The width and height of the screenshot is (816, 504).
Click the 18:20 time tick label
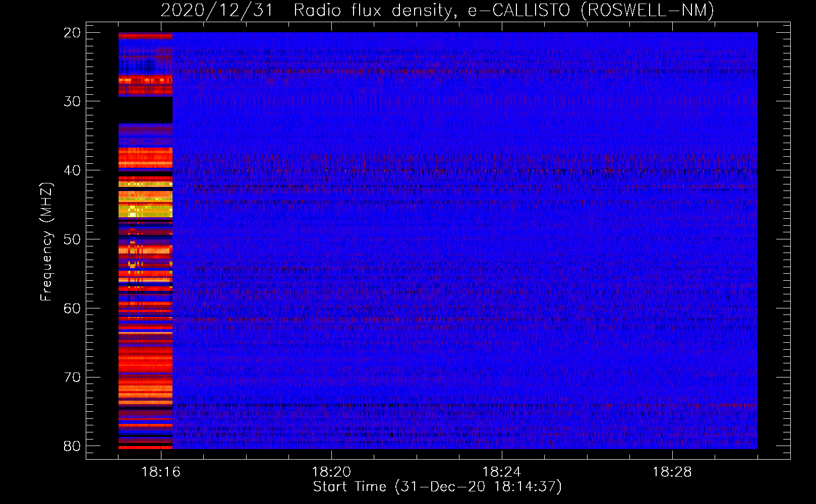331,472
